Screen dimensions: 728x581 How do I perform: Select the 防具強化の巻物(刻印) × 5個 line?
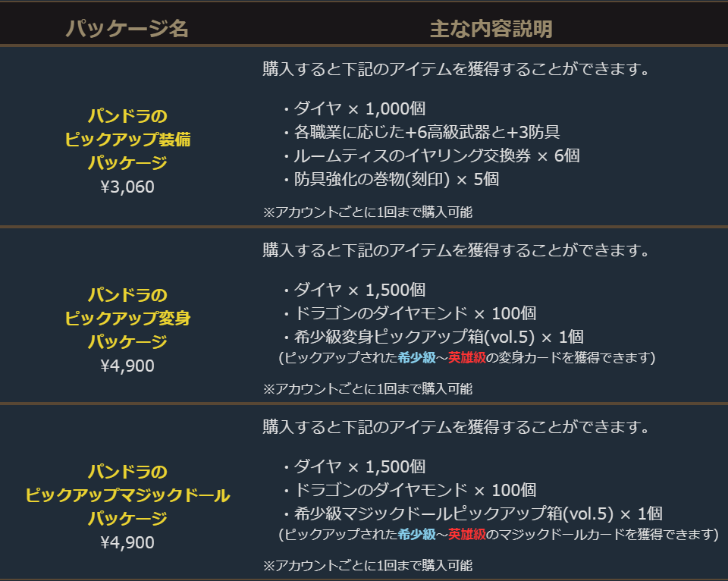pos(391,179)
